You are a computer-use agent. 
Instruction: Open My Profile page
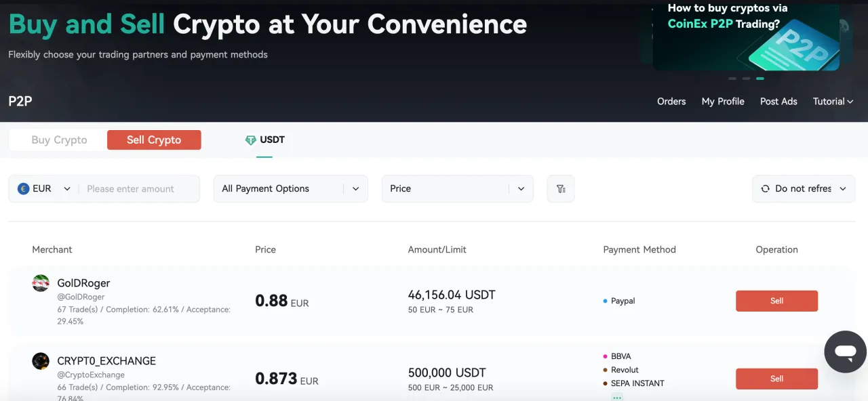[723, 102]
